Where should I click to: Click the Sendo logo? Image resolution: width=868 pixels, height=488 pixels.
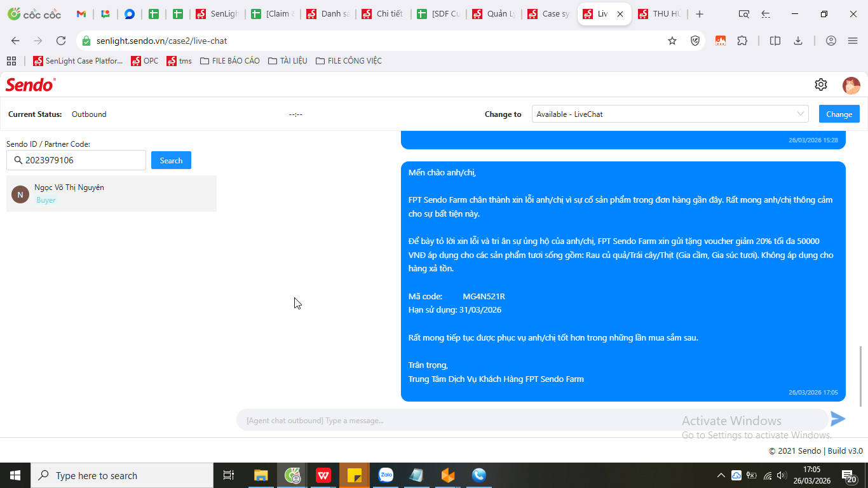coord(31,85)
